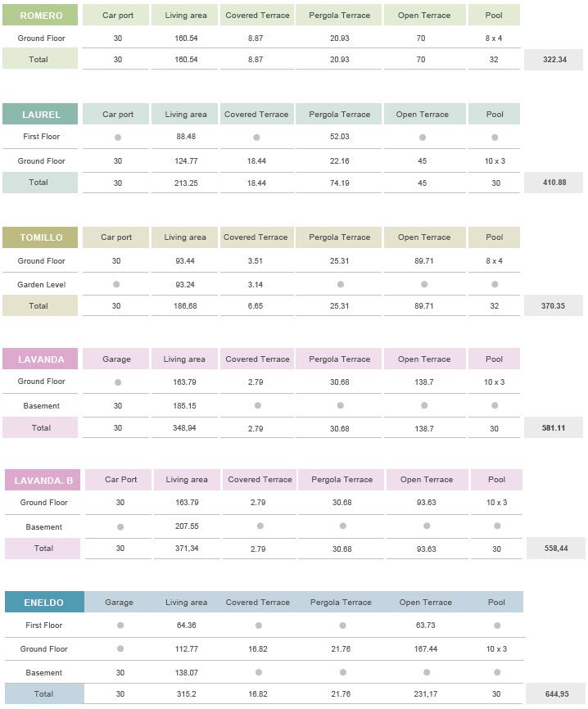Click the Garage column header in ENELDO table

tap(119, 603)
